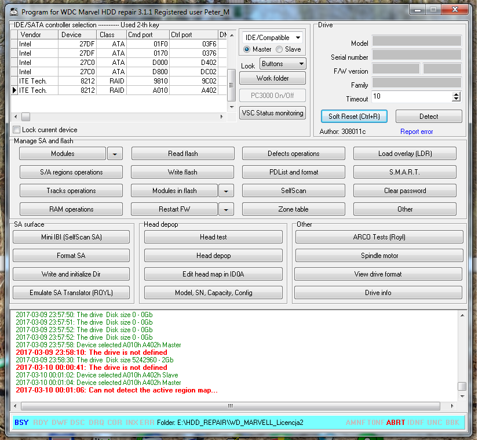
Task: Click controller list vertical scroll down arrow
Action: pyautogui.click(x=232, y=107)
